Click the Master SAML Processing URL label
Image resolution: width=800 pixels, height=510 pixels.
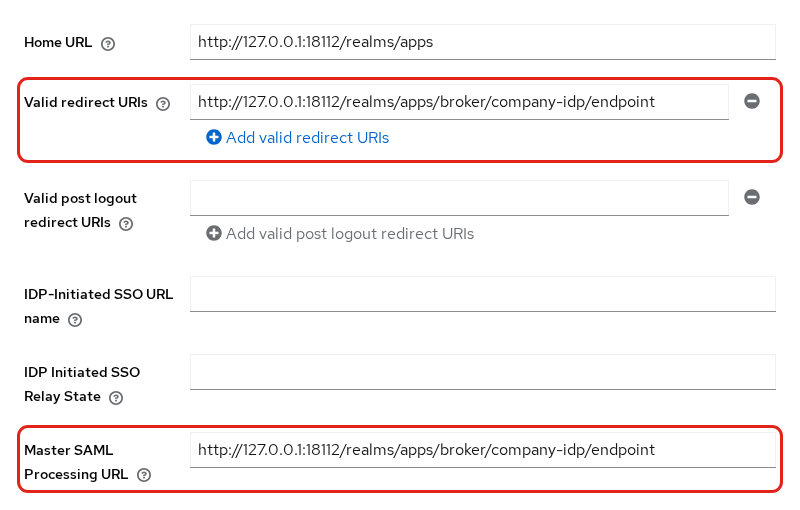(76, 462)
